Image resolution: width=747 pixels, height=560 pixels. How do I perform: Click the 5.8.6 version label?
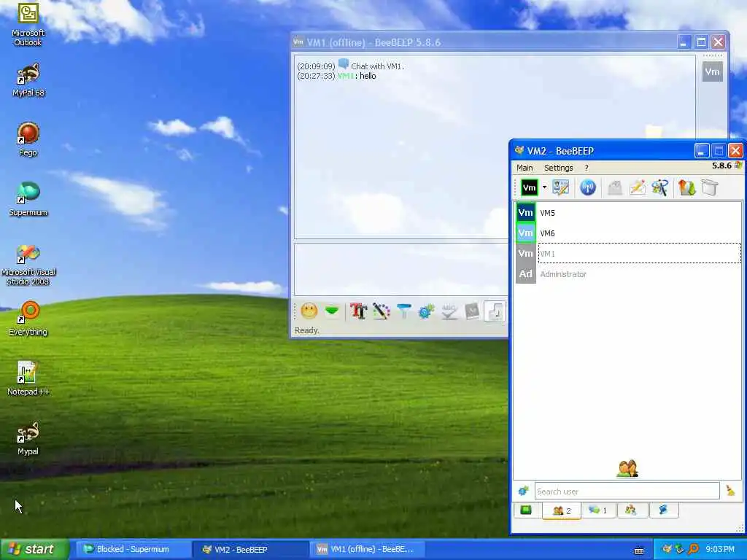pos(721,166)
